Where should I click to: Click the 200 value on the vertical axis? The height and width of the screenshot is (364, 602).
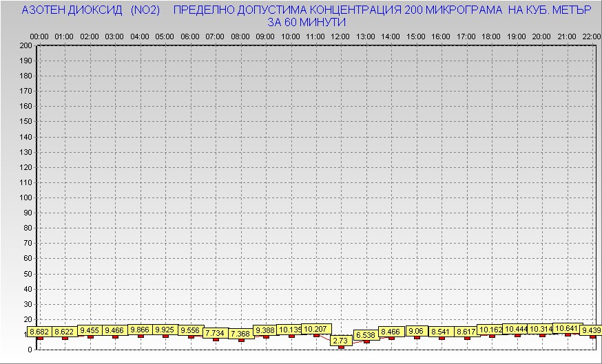pyautogui.click(x=25, y=45)
